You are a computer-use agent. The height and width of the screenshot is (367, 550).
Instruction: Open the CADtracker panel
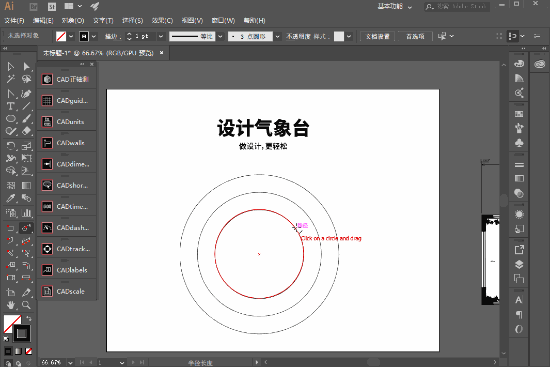coord(67,249)
